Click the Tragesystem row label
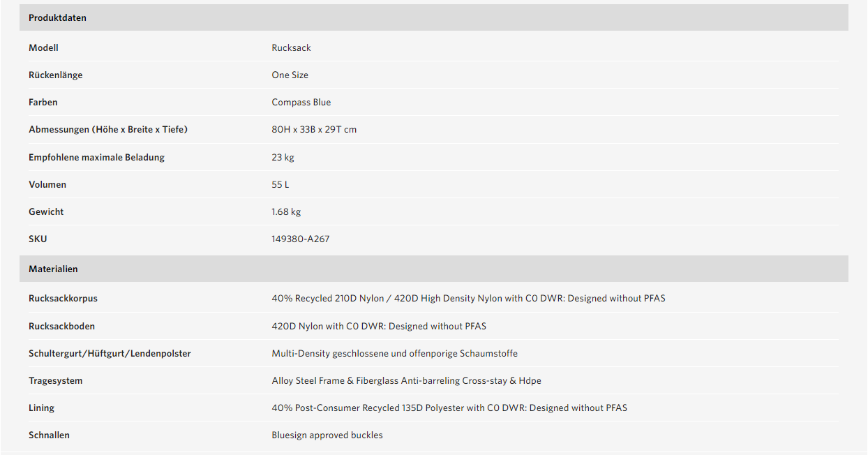Screen dimensions: 868x455 (x=55, y=380)
